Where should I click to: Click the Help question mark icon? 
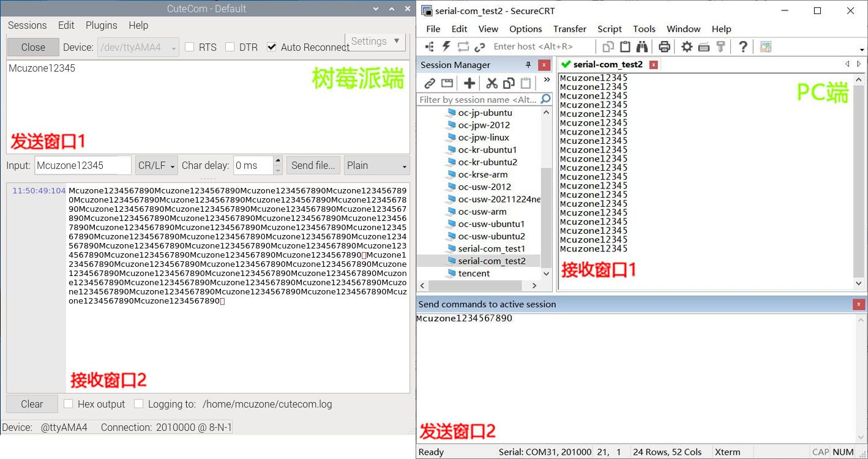pos(743,47)
